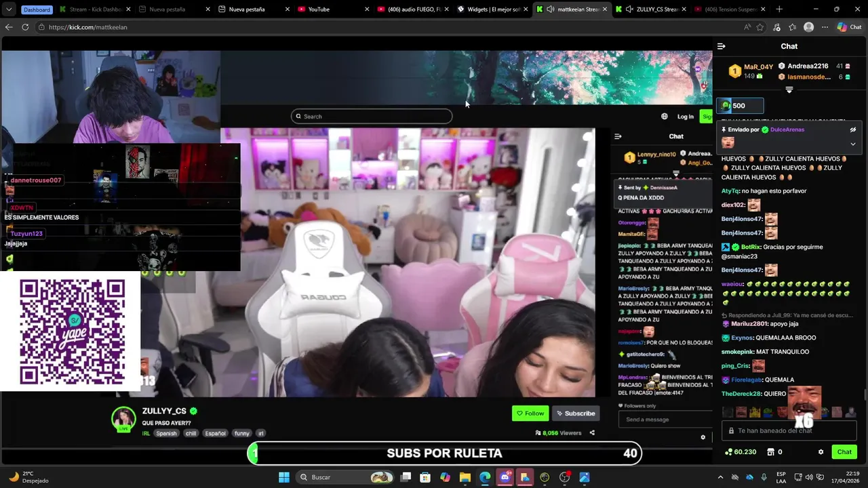
Task: Open the tab search dropdown arrow
Action: pyautogui.click(x=9, y=9)
